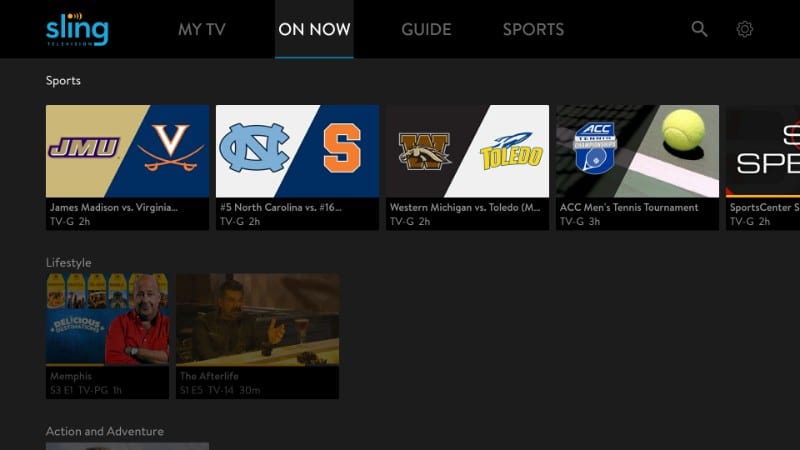The image size is (800, 450).
Task: Click 'S3 E1 TV-PG 1h' info under Memphis
Action: [x=86, y=390]
